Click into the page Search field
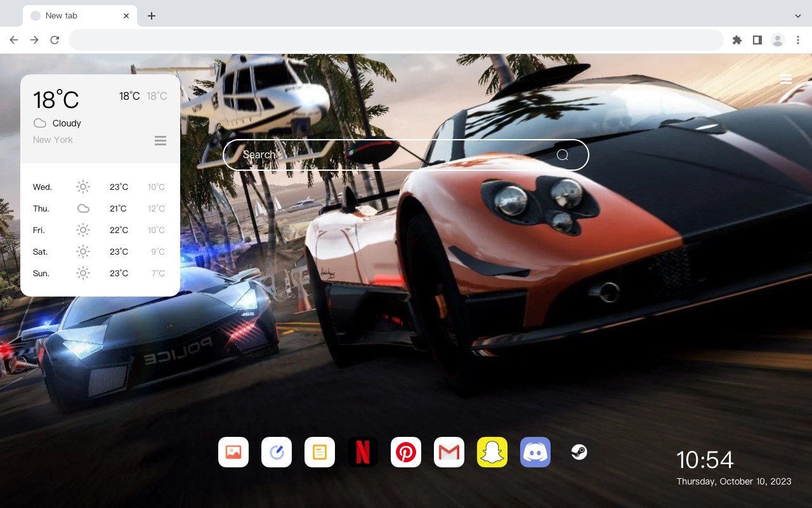The image size is (812, 508). click(x=406, y=155)
